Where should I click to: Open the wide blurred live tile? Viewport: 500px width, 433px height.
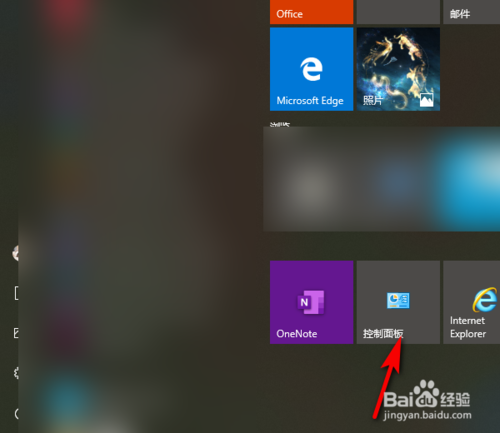click(x=382, y=179)
